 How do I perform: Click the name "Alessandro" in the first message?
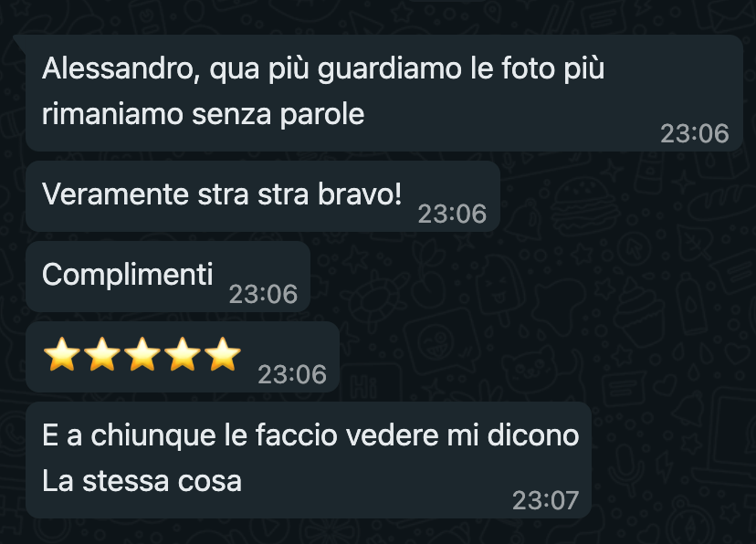point(118,68)
